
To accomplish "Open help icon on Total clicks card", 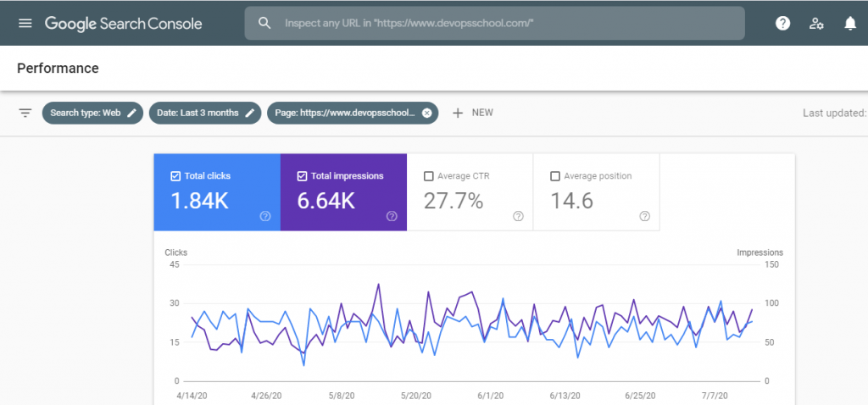I will point(265,216).
